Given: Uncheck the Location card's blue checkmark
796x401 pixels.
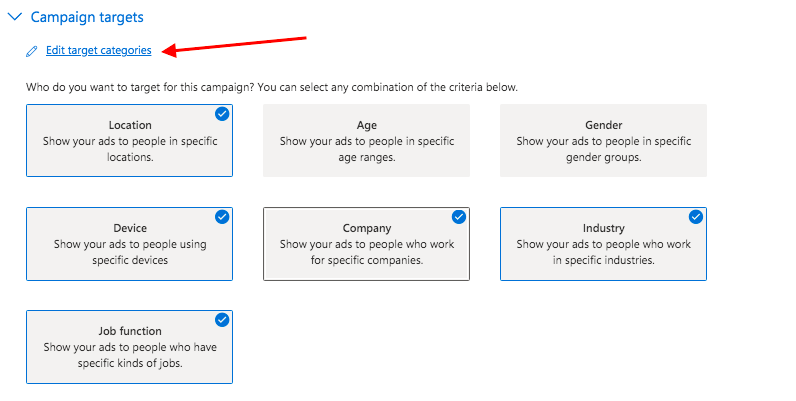Looking at the screenshot, I should pos(222,114).
